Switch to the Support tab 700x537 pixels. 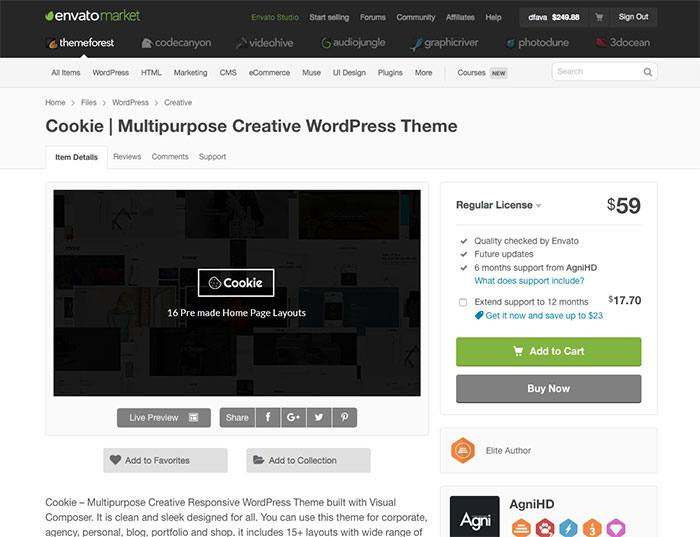tap(212, 157)
